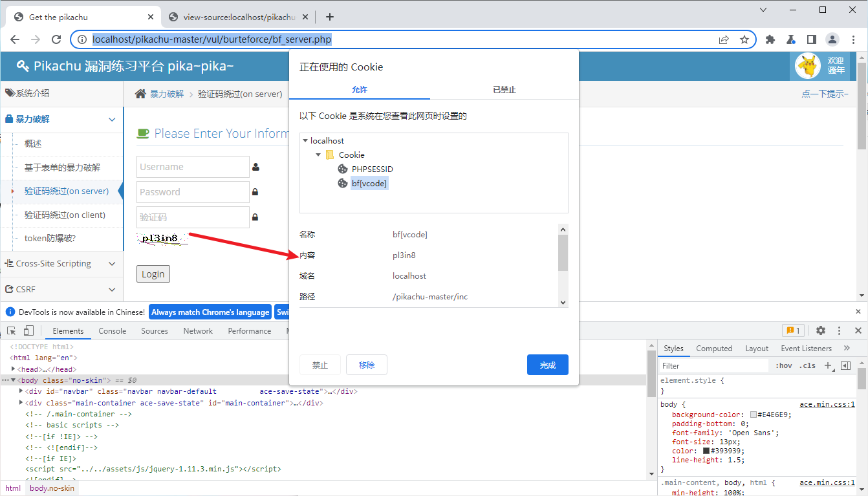Click the DevTools inspect element picker icon

tap(12, 330)
